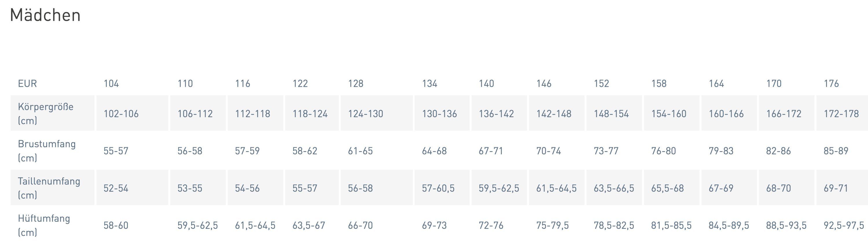Click the body height cell 102-106
Screen dimensions: 868x246
pos(121,113)
